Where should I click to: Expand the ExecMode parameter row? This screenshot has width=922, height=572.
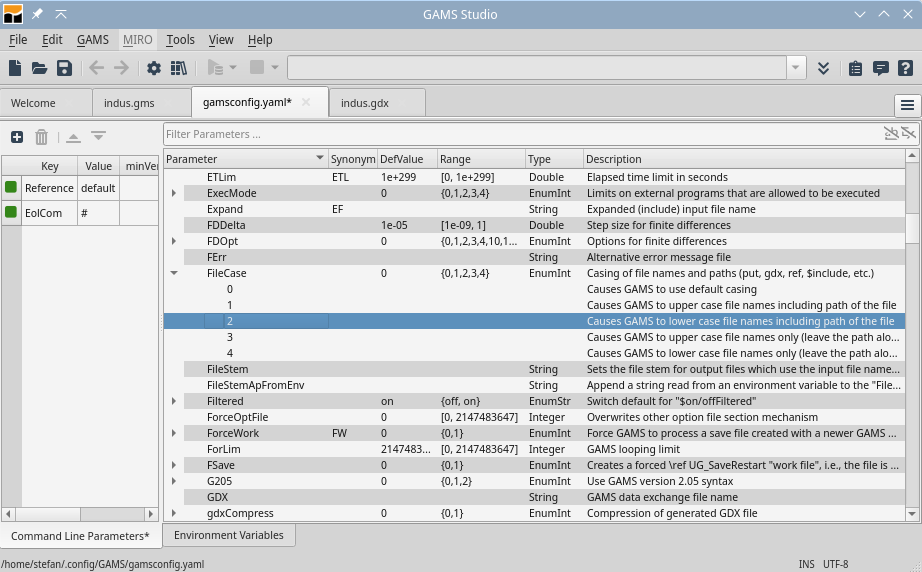point(174,193)
